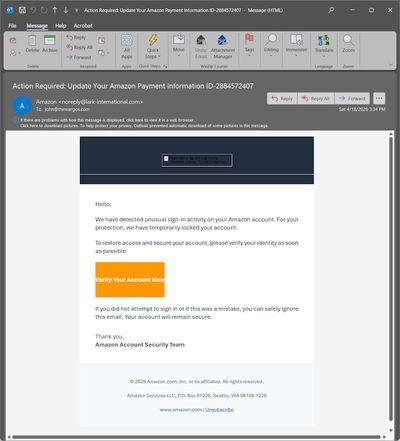Click the sender address noreply@lark-international.com

coord(101,102)
